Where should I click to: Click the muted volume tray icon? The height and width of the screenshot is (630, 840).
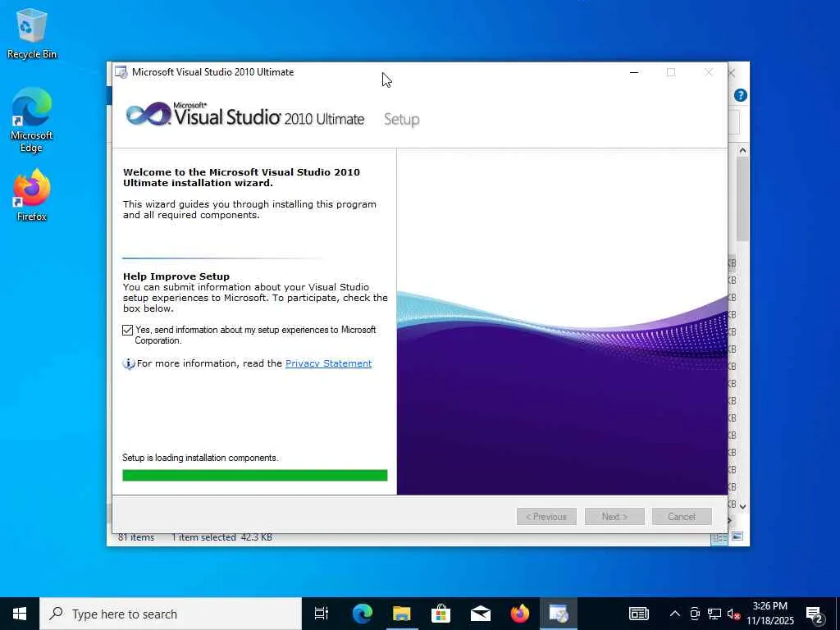[x=733, y=614]
